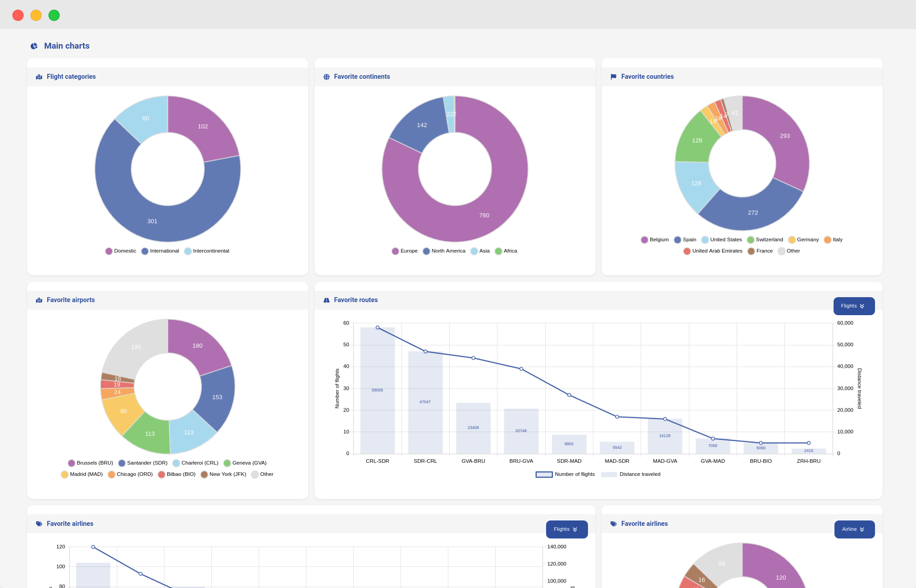Click the Brussels (BRU) legend label
The width and height of the screenshot is (916, 588).
95,463
